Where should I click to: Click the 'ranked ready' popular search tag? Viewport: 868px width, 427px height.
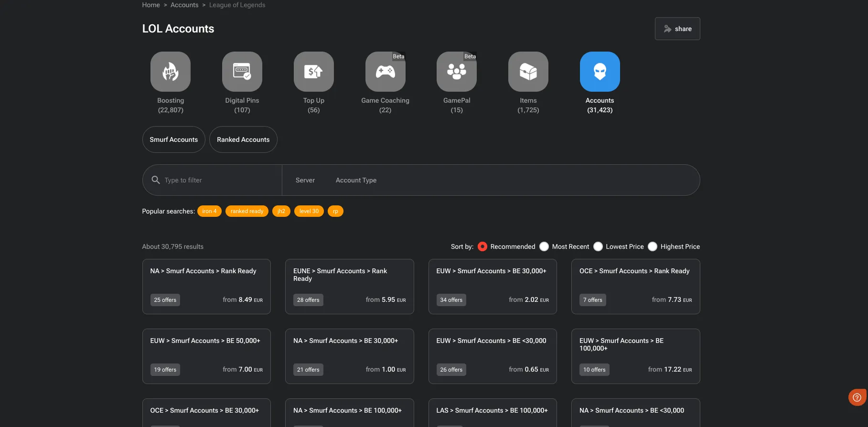click(246, 211)
